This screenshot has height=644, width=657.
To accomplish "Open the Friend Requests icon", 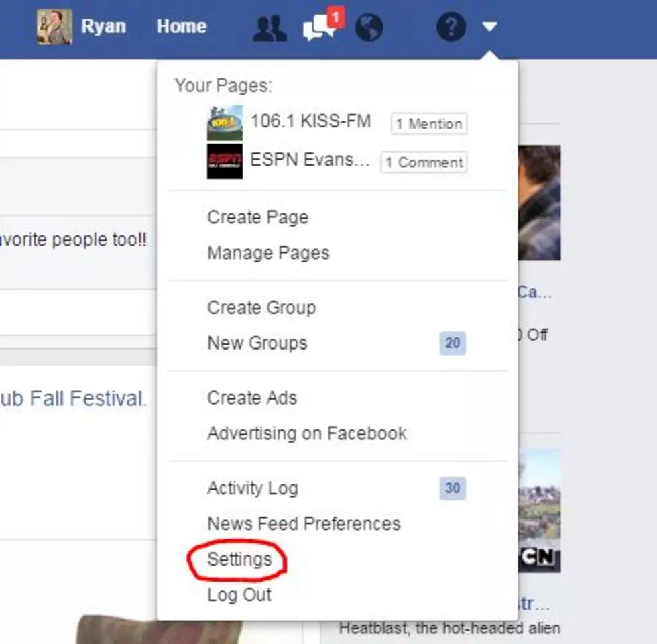I will (x=270, y=28).
